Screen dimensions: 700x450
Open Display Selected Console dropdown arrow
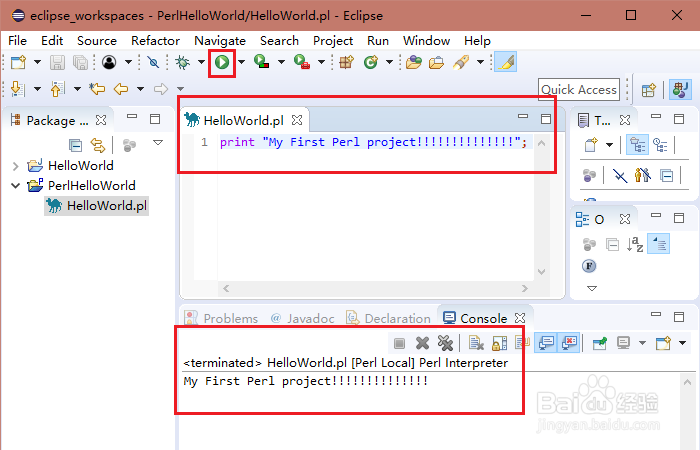click(x=642, y=343)
